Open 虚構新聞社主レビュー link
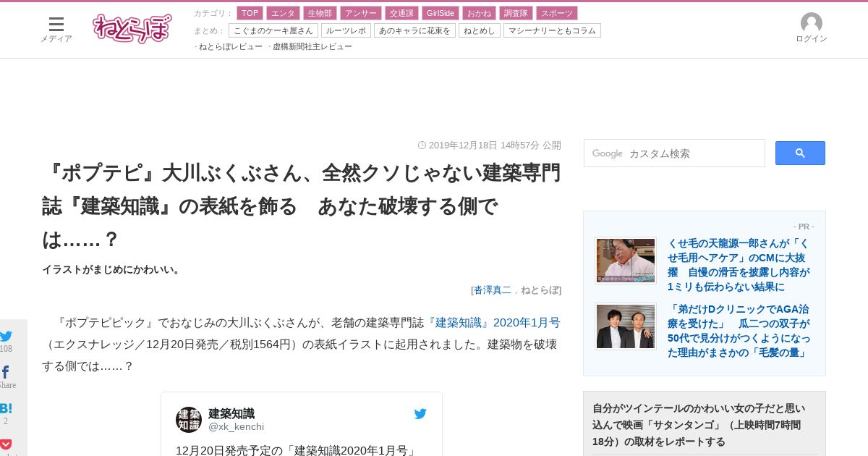Image resolution: width=868 pixels, height=456 pixels. coord(312,46)
